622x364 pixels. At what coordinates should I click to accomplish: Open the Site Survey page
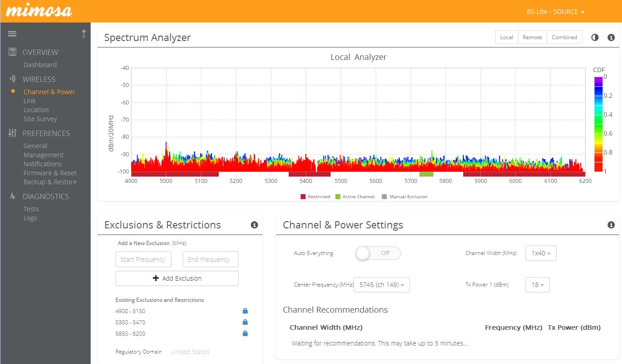pyautogui.click(x=40, y=119)
